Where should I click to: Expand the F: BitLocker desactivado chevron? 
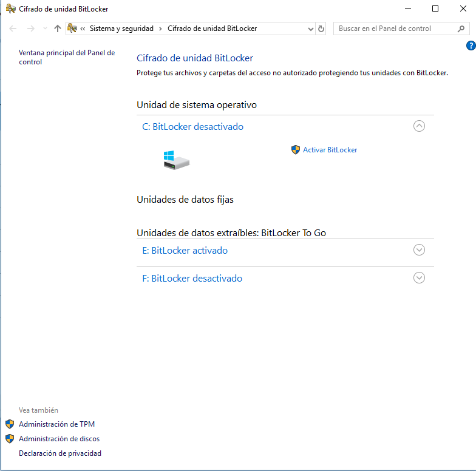pyautogui.click(x=419, y=278)
